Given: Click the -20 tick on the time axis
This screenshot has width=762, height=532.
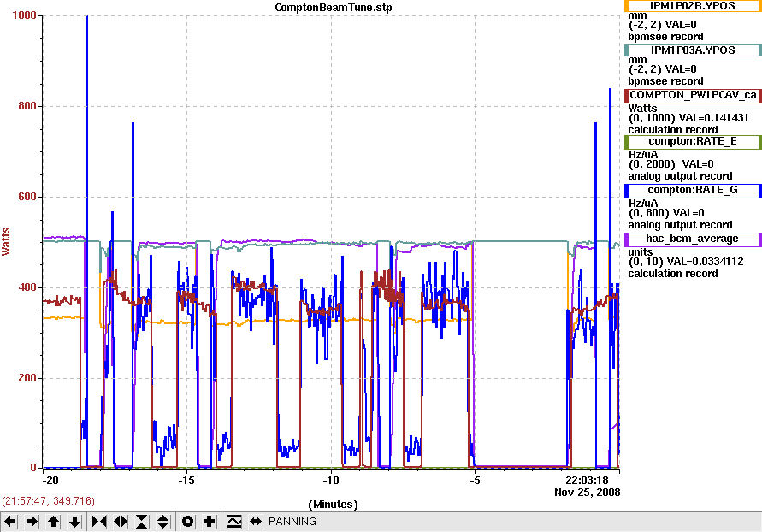Looking at the screenshot, I should click(x=50, y=481).
